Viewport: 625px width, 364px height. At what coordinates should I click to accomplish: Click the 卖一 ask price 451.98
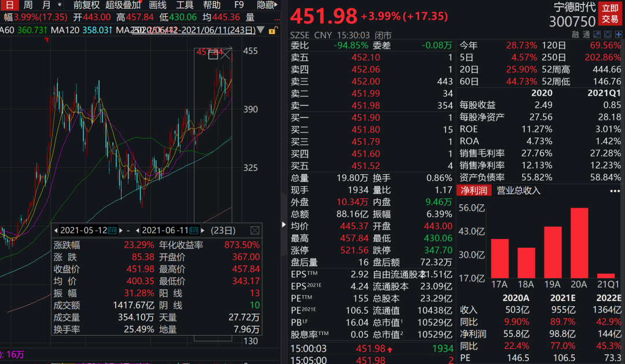366,106
